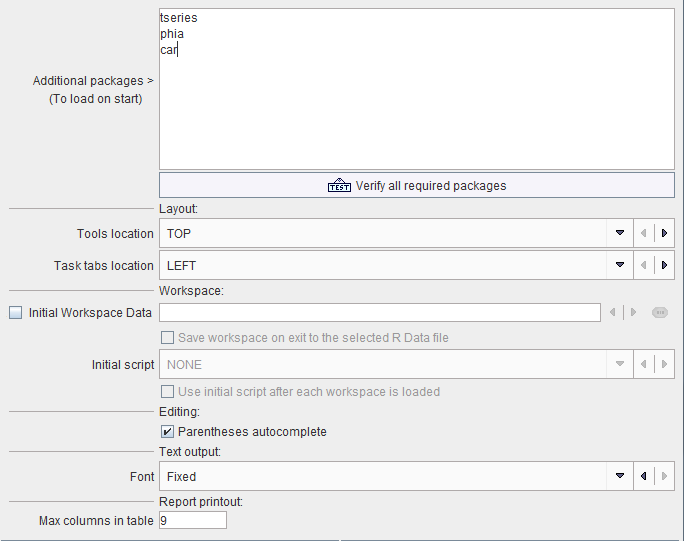Select next Tools location option arrow
Screen dimensions: 684x541
(x=664, y=233)
